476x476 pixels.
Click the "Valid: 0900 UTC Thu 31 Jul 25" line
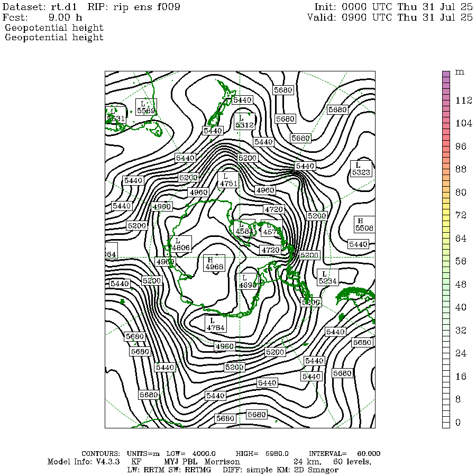click(x=390, y=17)
